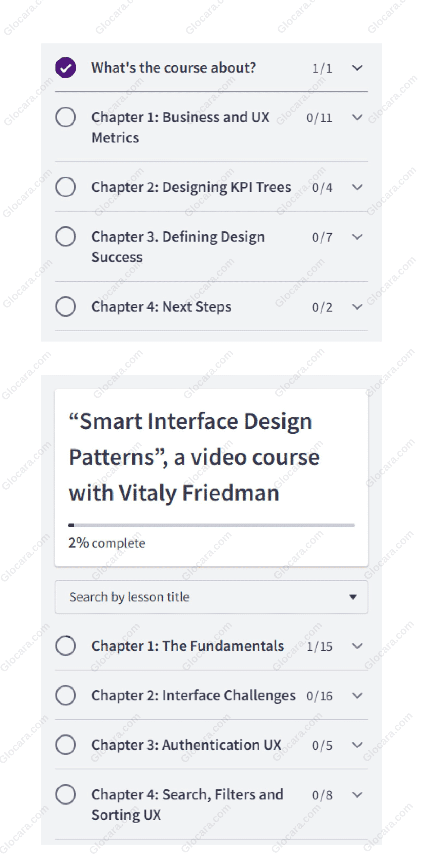Open Chapter 1: The Fundamentals chapter title
Screen dimensions: 423x868
pyautogui.click(x=187, y=647)
